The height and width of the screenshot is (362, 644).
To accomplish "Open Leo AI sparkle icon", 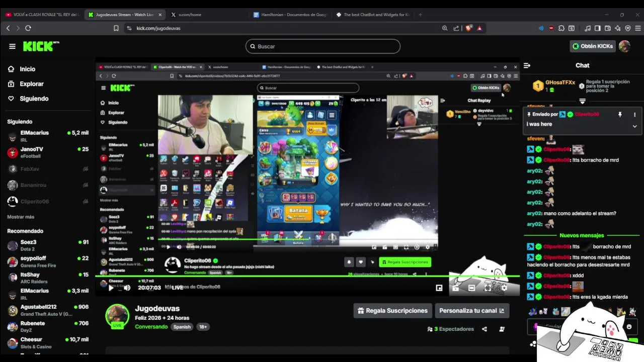I will click(x=618, y=28).
